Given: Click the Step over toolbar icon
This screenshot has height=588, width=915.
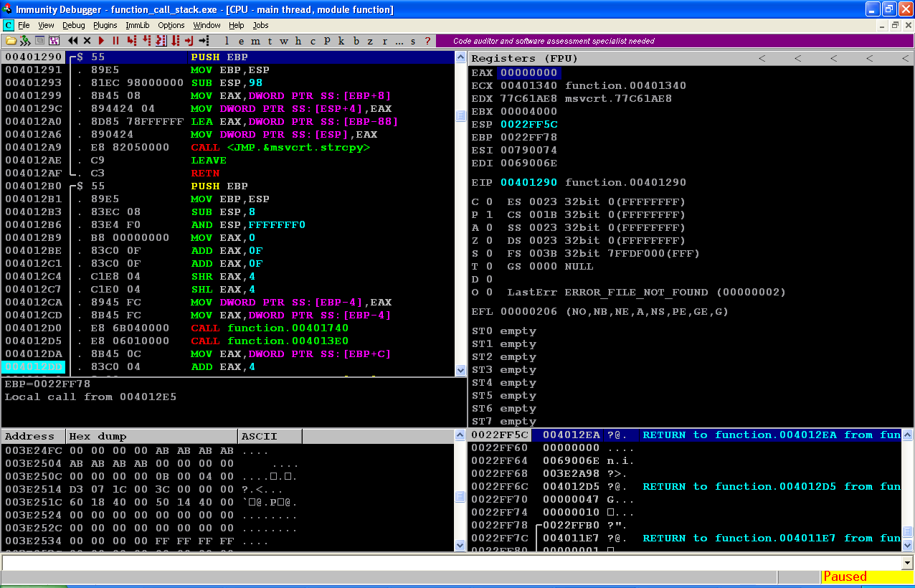Looking at the screenshot, I should coord(146,41).
